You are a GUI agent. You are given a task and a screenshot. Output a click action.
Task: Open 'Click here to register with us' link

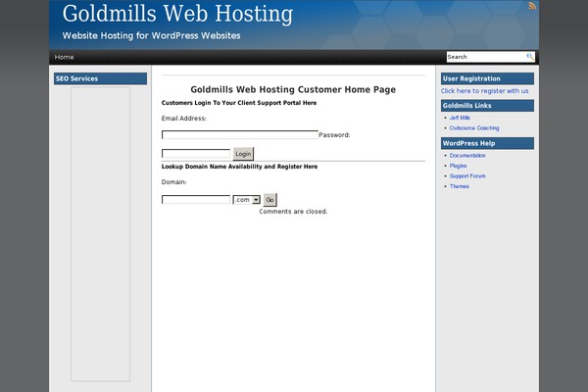coord(484,91)
